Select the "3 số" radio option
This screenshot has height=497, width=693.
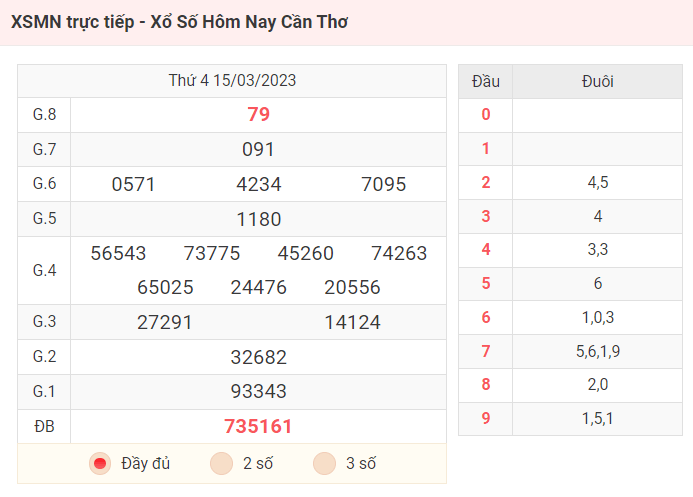click(x=324, y=463)
